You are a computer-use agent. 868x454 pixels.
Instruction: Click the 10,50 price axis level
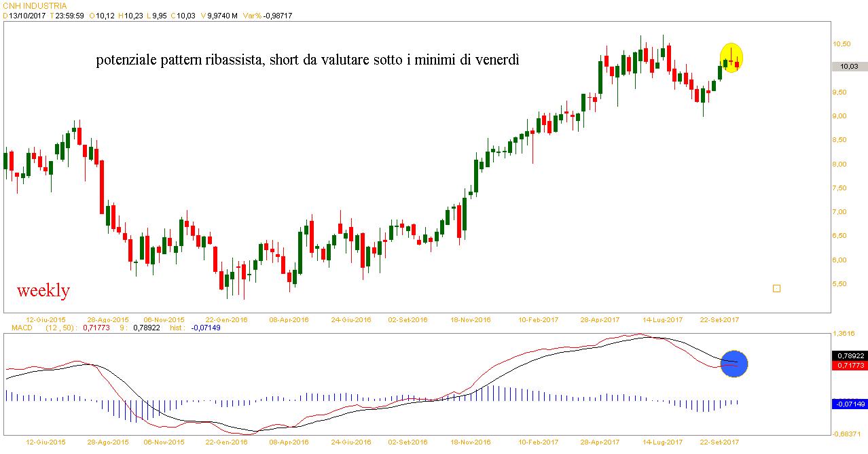click(x=841, y=44)
